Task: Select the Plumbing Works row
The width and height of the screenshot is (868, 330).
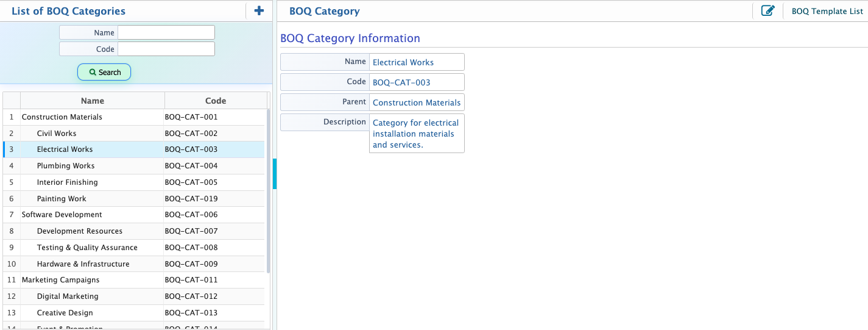Action: click(x=134, y=166)
